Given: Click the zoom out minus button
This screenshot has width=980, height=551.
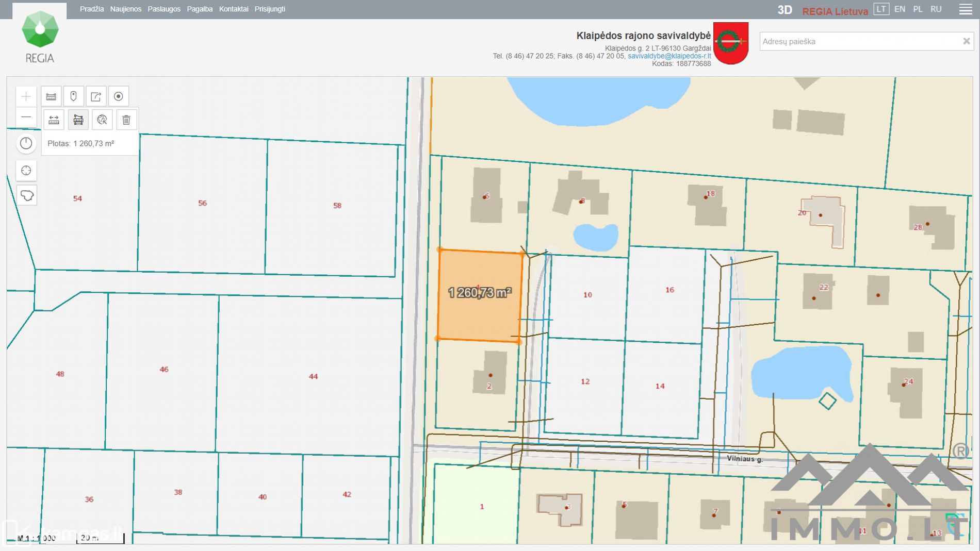Looking at the screenshot, I should tap(26, 118).
